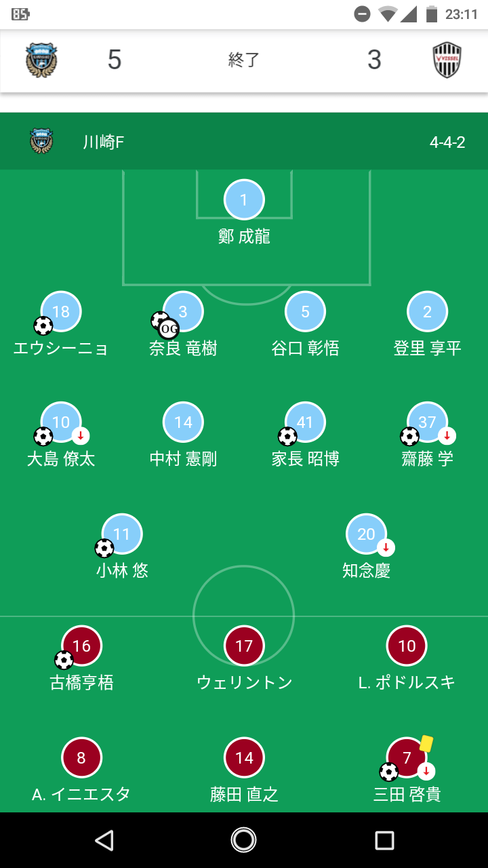
Task: Tap the own goal OG icon on 奈良 竜樹
Action: [169, 330]
